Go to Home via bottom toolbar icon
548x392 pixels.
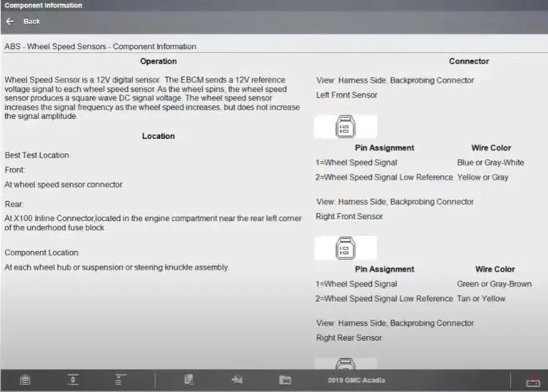point(25,380)
